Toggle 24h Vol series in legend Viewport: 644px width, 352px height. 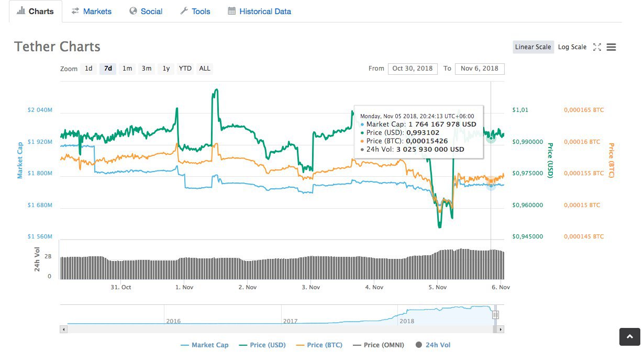[432, 345]
